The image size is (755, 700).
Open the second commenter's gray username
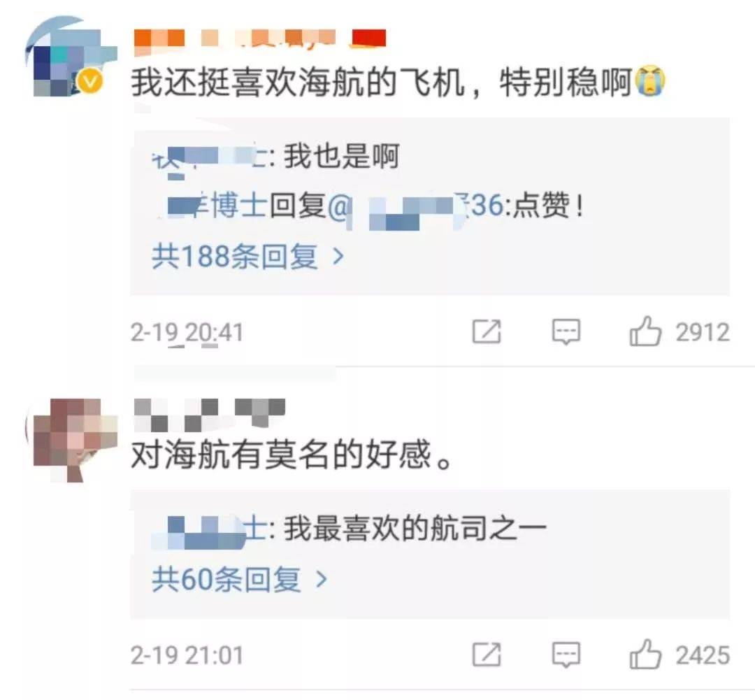[x=210, y=414]
